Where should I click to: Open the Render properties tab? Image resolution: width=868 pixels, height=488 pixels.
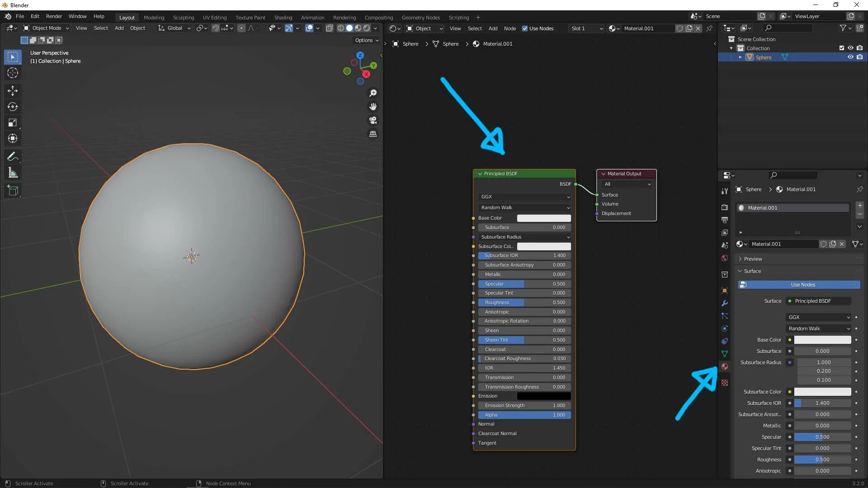pyautogui.click(x=725, y=207)
